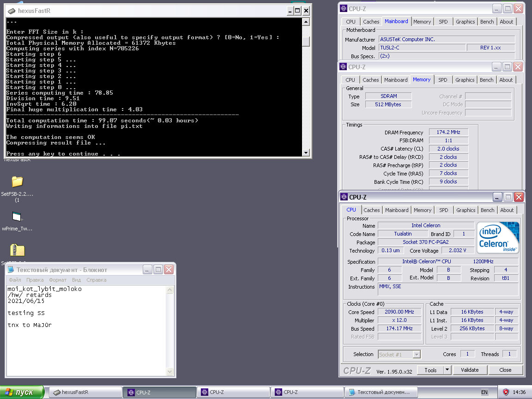The image size is (532, 399).
Task: Click hexusFastR scrollbar down arrow
Action: 306,153
